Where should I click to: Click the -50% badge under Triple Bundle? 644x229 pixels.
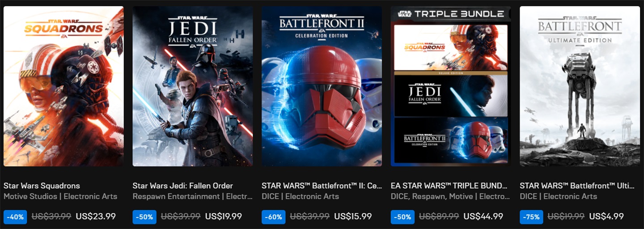[402, 217]
